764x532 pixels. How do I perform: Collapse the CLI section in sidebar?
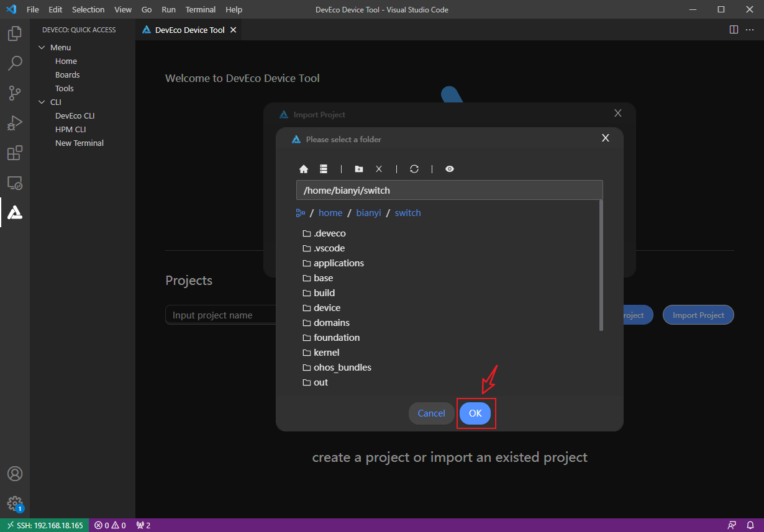pos(42,102)
